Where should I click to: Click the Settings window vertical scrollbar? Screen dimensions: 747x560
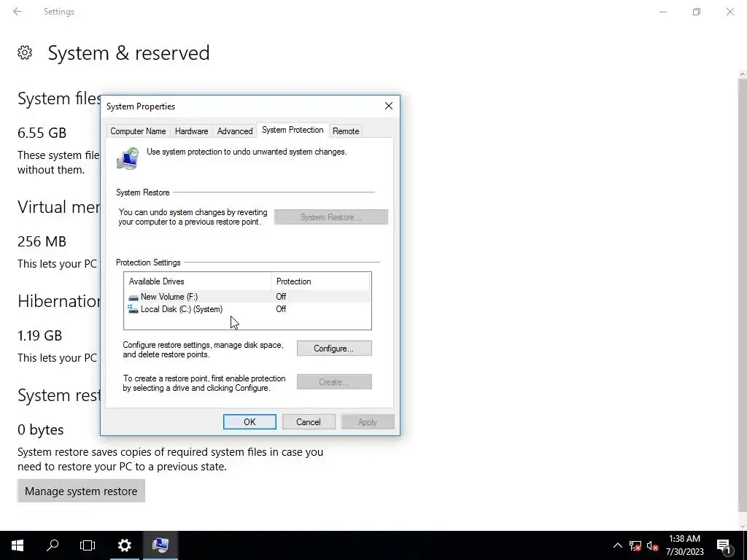[x=742, y=295]
